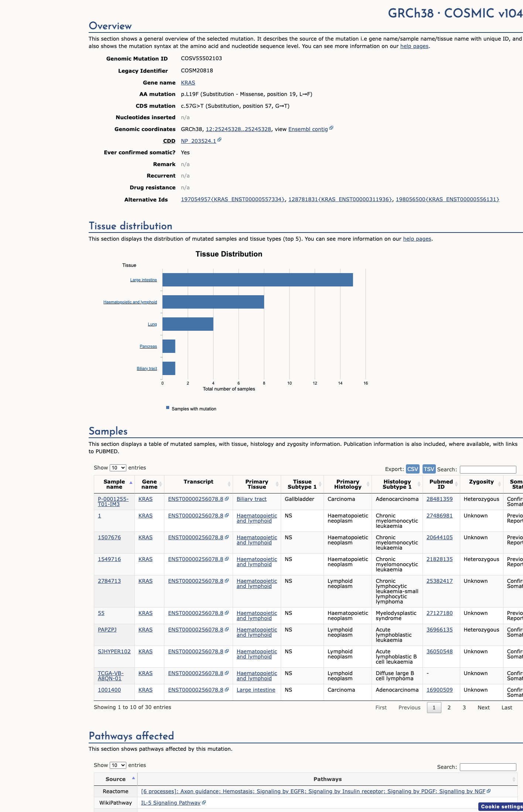Image resolution: width=523 pixels, height=812 pixels.
Task: Open the Ensembl contig link
Action: coord(308,129)
